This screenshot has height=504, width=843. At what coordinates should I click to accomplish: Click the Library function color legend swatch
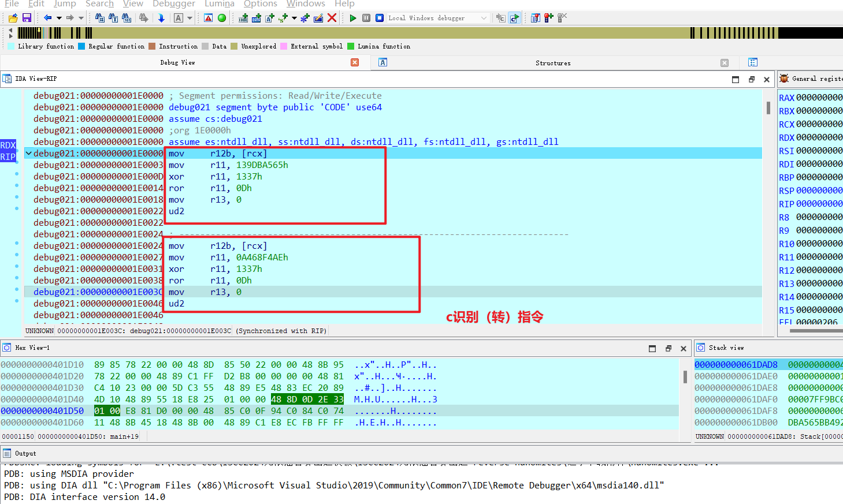tap(11, 46)
